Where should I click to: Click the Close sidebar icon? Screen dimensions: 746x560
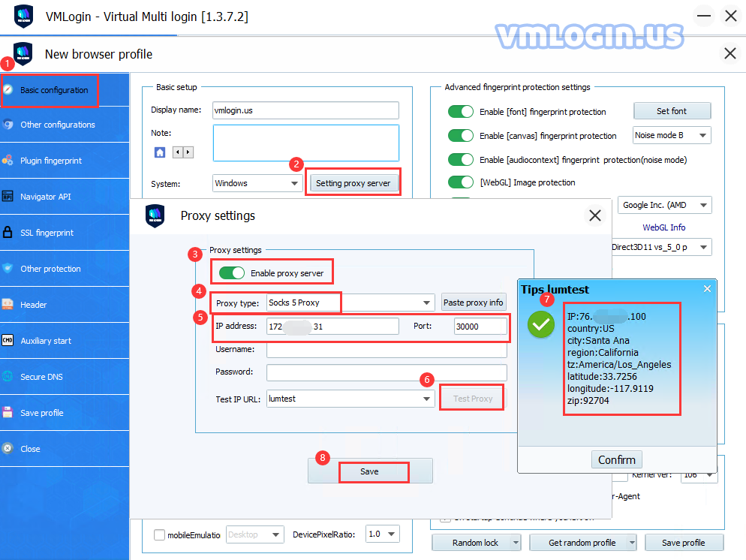click(x=8, y=449)
